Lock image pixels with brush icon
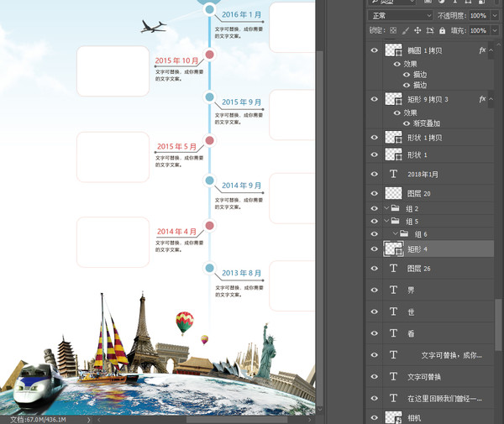504x424 pixels. click(x=406, y=30)
